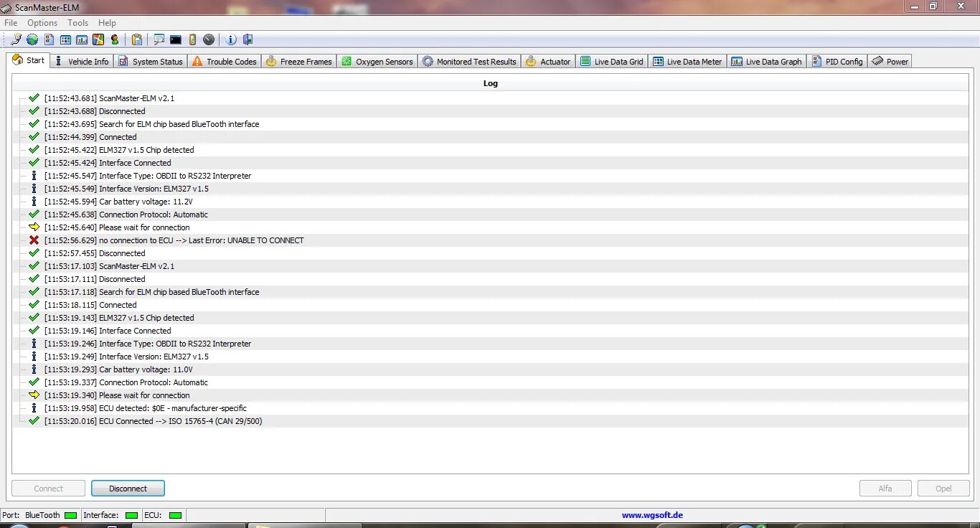The width and height of the screenshot is (980, 528).
Task: Open the Trouble Codes tab
Action: click(224, 62)
